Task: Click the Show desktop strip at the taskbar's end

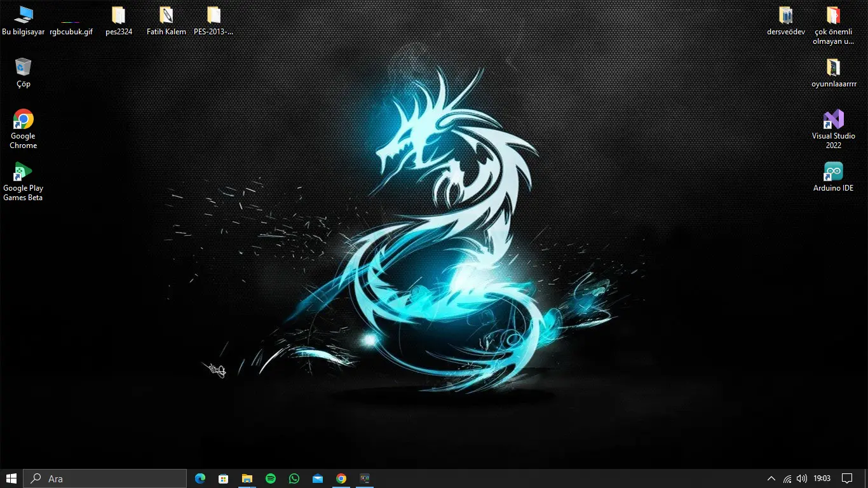Action: click(866, 478)
